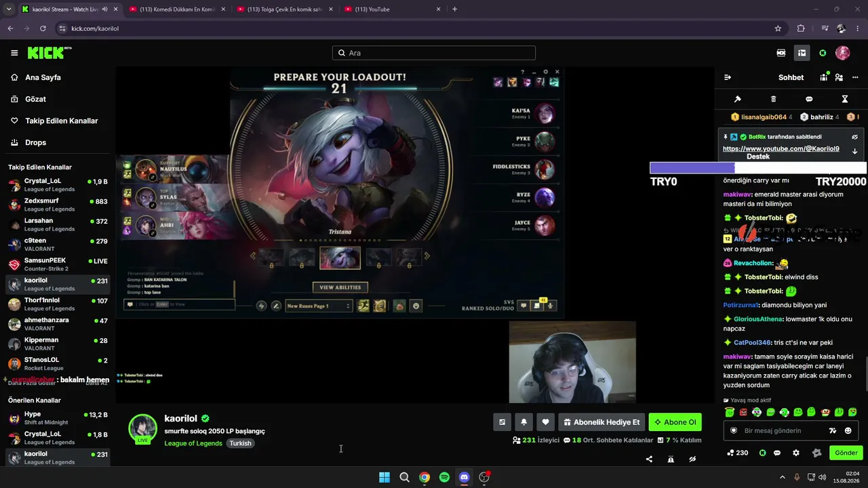The image size is (868, 488).
Task: Click the hourglass slow mode icon
Action: point(845,99)
